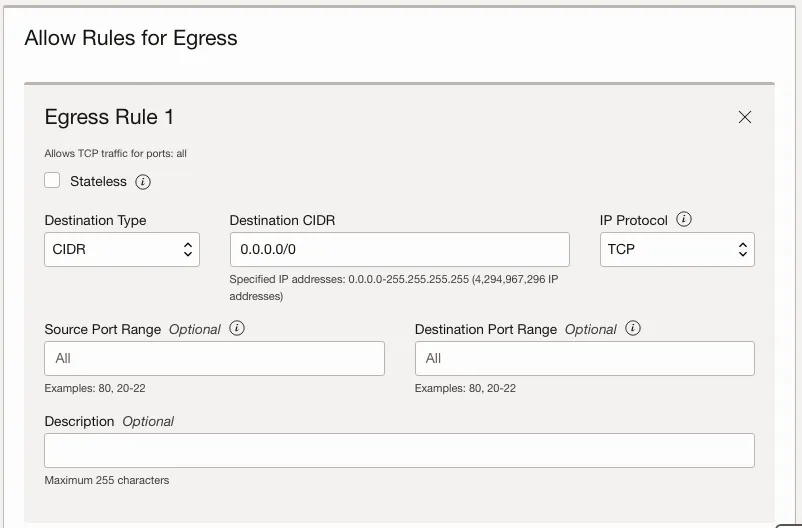The image size is (802, 528).
Task: Click the Destination Port Range info icon
Action: (633, 329)
